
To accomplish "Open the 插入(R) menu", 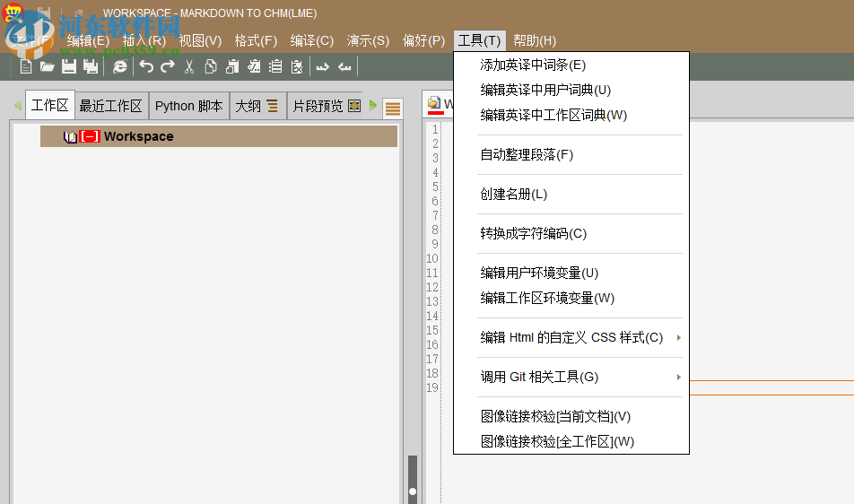I will (x=144, y=41).
